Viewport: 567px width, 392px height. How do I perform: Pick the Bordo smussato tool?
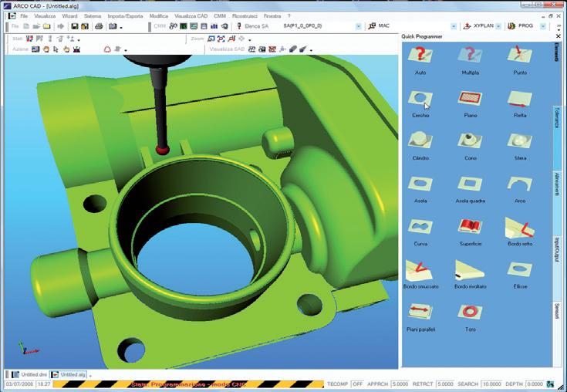420,275
